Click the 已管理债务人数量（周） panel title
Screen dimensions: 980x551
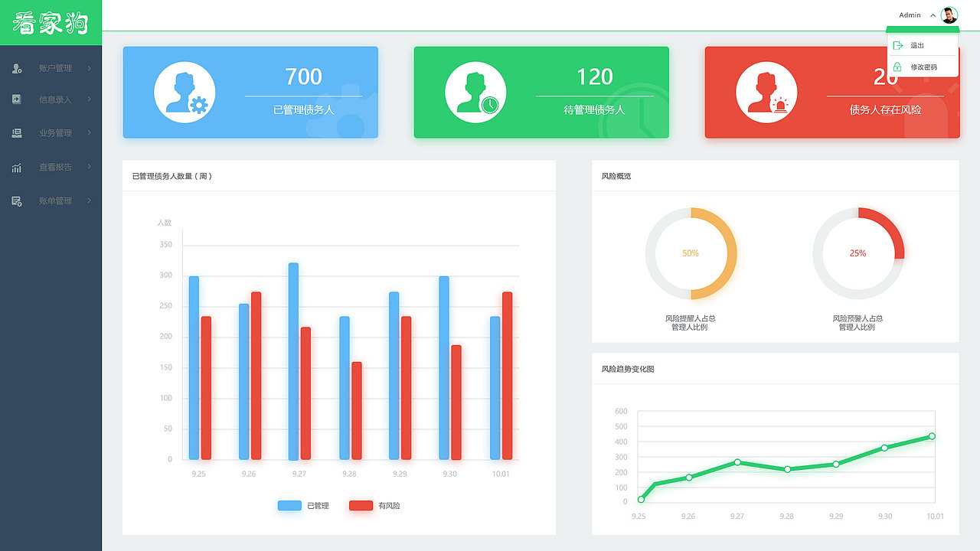point(172,177)
